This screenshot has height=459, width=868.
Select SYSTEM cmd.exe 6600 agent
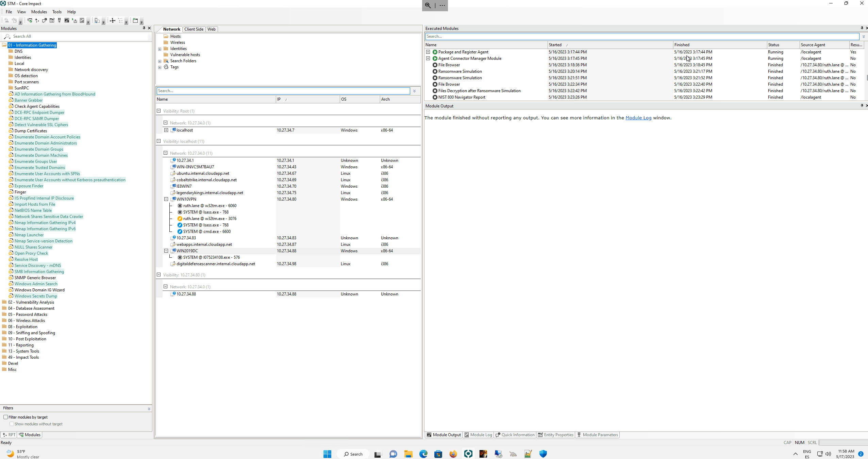pyautogui.click(x=207, y=232)
